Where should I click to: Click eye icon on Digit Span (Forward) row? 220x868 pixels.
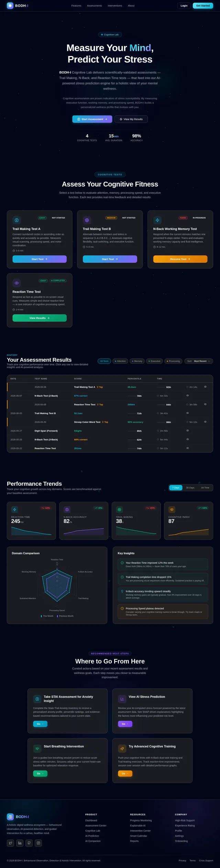coord(188,430)
